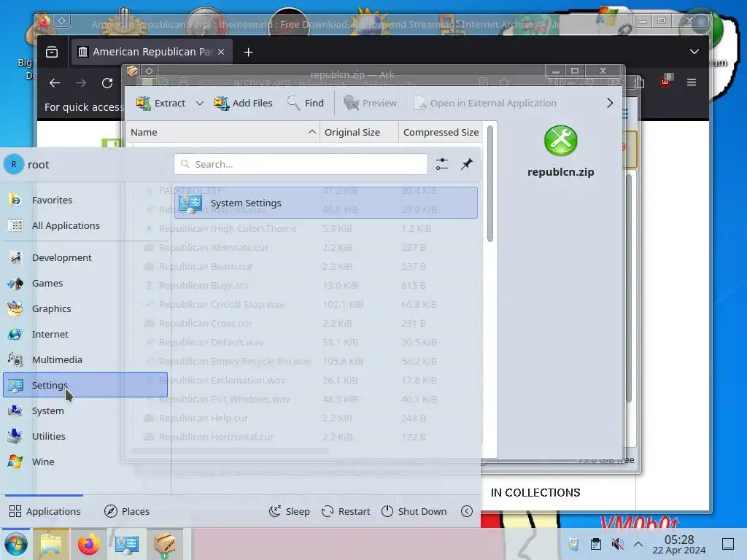The width and height of the screenshot is (747, 560).
Task: Sort by Original Size column
Action: pos(359,133)
